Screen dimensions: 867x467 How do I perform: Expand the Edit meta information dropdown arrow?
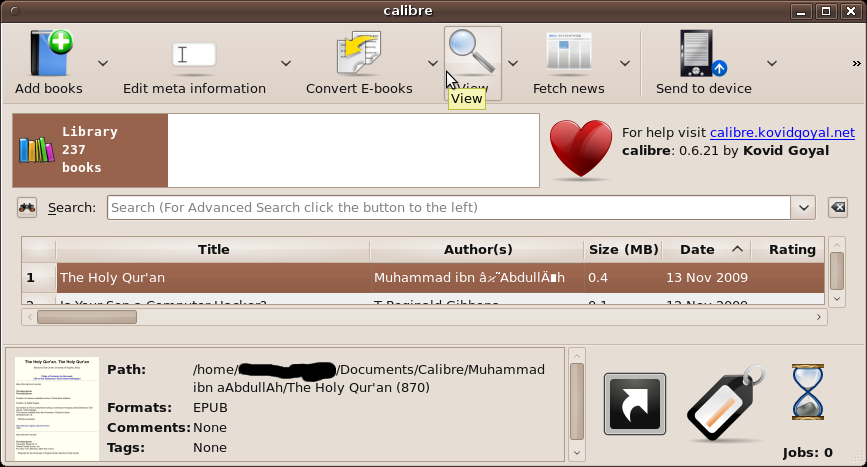tap(286, 64)
